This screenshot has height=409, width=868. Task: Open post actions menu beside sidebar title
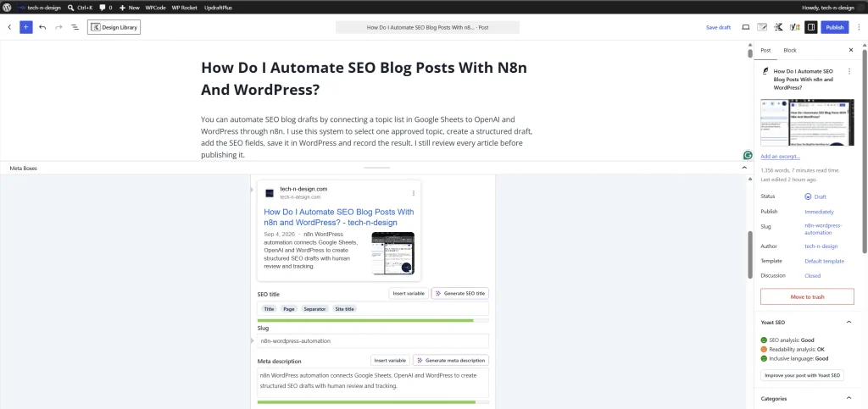click(x=849, y=71)
